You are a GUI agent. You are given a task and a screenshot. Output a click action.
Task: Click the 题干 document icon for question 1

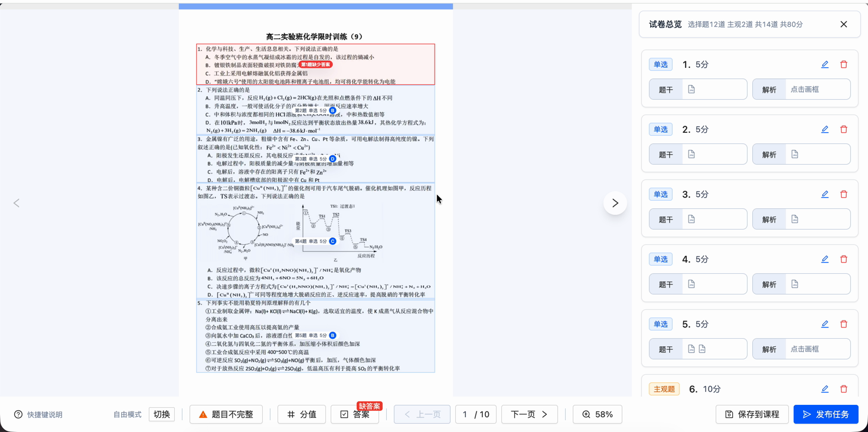click(691, 89)
